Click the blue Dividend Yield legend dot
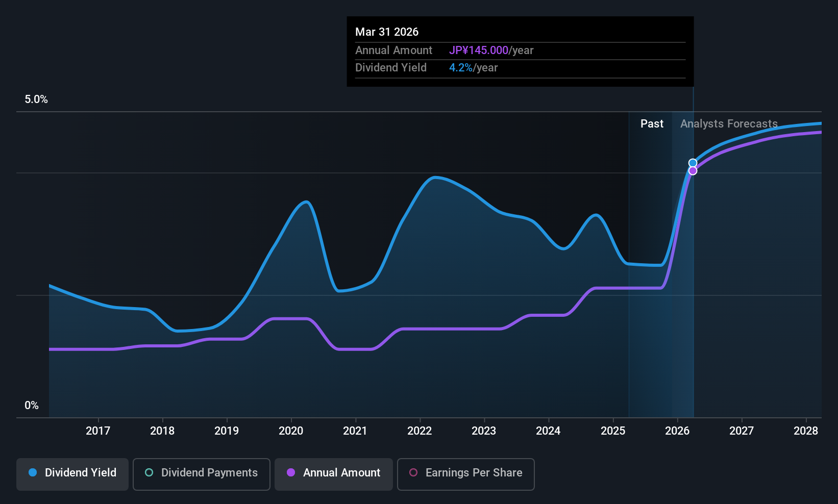The image size is (838, 504). [x=32, y=473]
